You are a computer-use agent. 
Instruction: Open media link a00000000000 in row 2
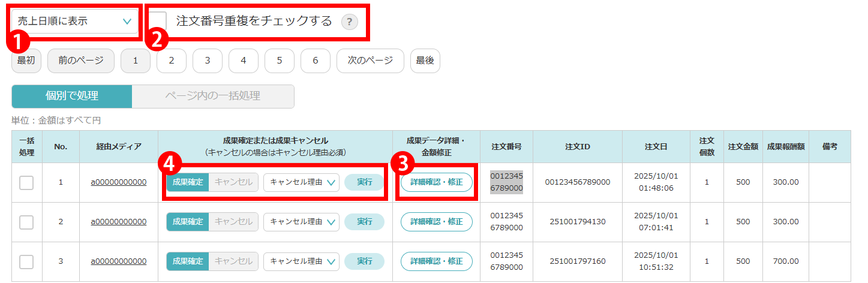point(119,222)
